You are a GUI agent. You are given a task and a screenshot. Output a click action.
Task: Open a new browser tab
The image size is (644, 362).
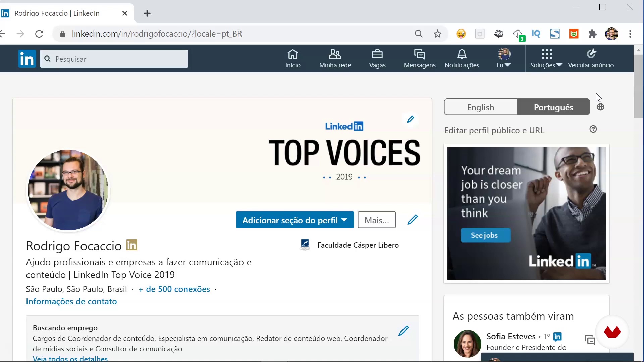pyautogui.click(x=147, y=13)
